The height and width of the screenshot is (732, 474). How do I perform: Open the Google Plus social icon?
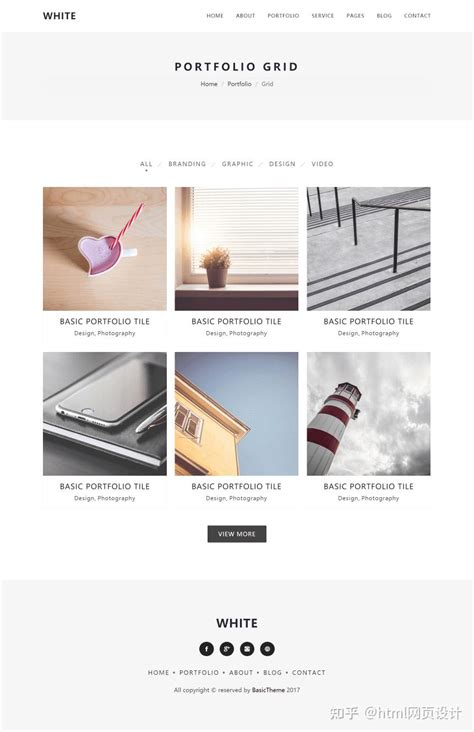pos(226,648)
